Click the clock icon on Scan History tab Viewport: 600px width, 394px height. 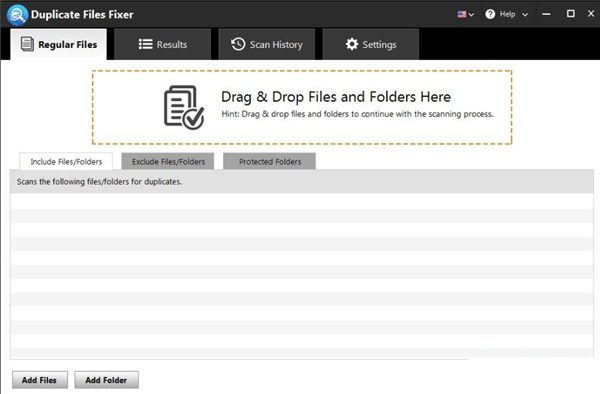coord(238,44)
